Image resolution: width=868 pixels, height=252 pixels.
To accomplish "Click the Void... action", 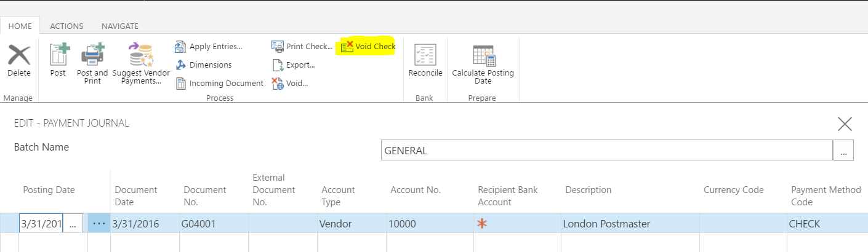I will (290, 83).
